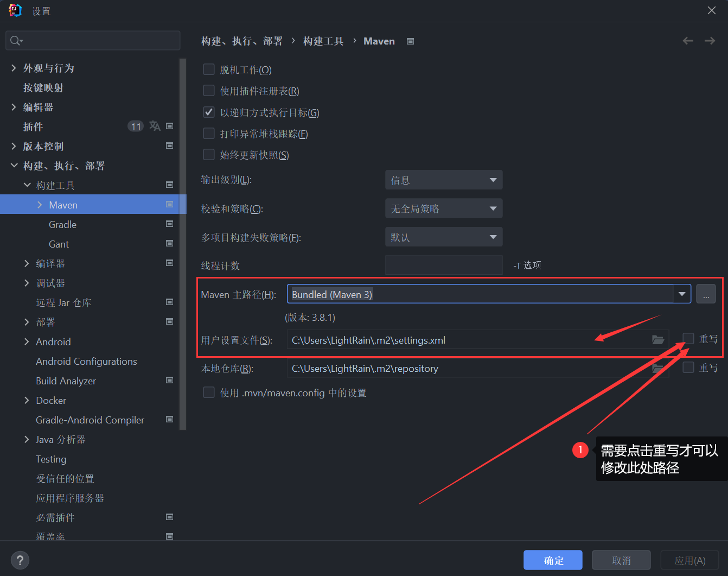Expand the 外观与行为 tree node
Viewport: 728px width, 576px height.
(x=14, y=68)
